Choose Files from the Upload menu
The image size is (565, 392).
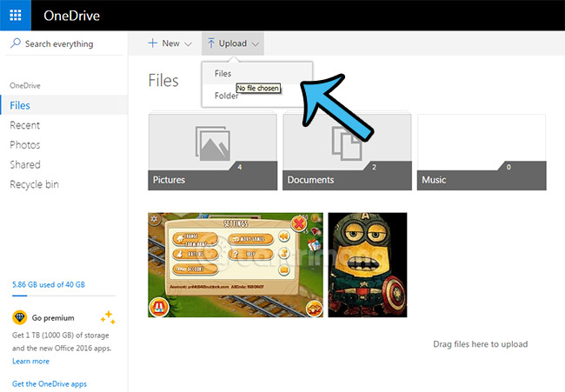[x=223, y=74]
